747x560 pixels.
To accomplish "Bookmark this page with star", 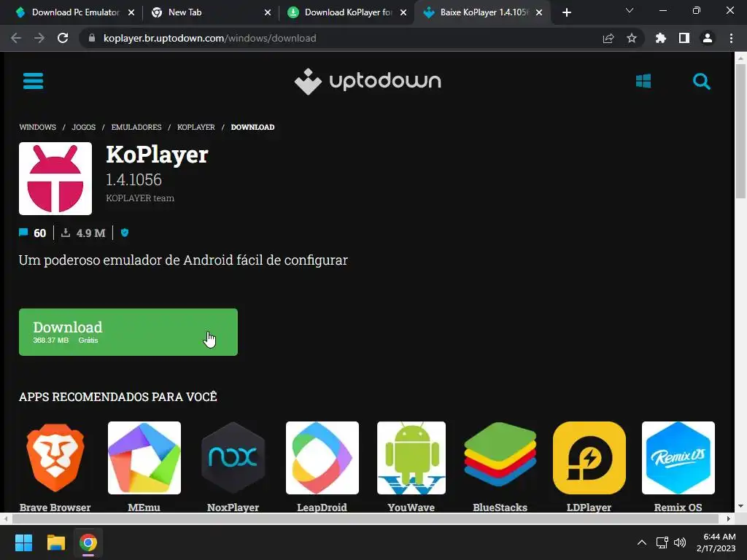I will [x=632, y=38].
